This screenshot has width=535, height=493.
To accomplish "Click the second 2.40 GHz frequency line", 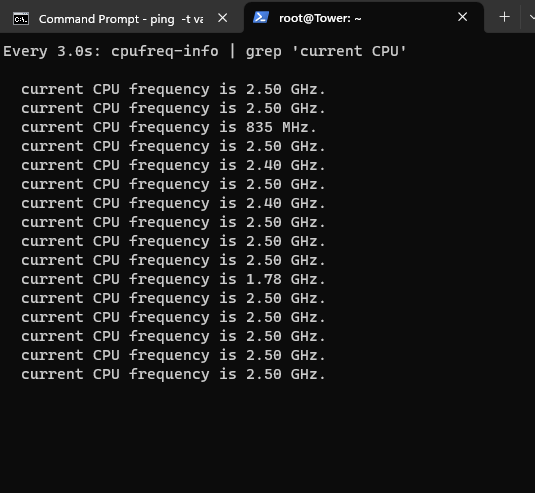I will [173, 204].
